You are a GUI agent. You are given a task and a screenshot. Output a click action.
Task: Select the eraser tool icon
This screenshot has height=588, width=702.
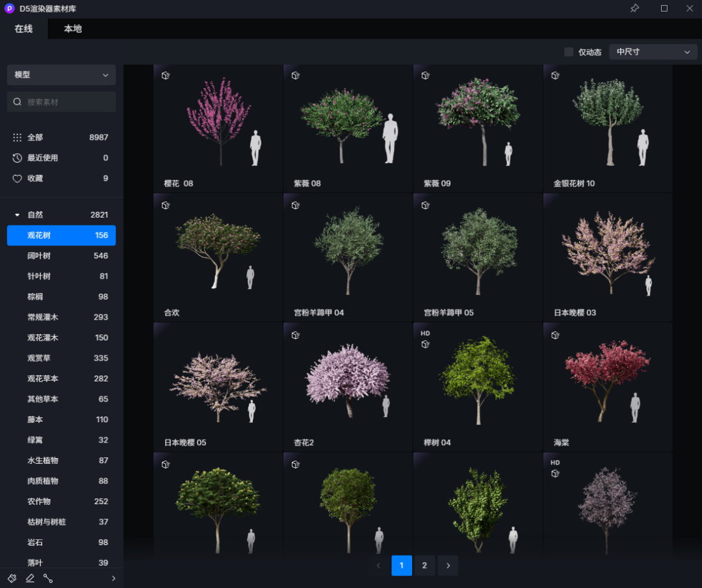[x=30, y=578]
